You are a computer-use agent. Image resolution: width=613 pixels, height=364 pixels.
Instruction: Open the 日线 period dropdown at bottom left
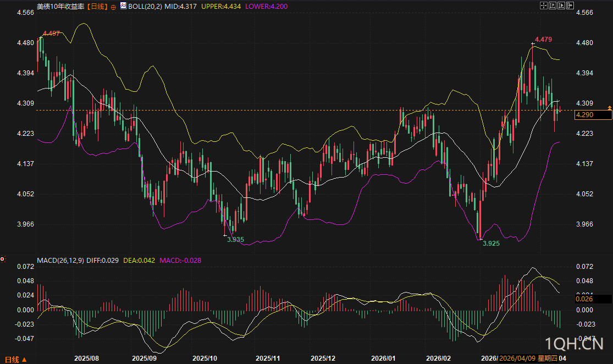point(15,360)
